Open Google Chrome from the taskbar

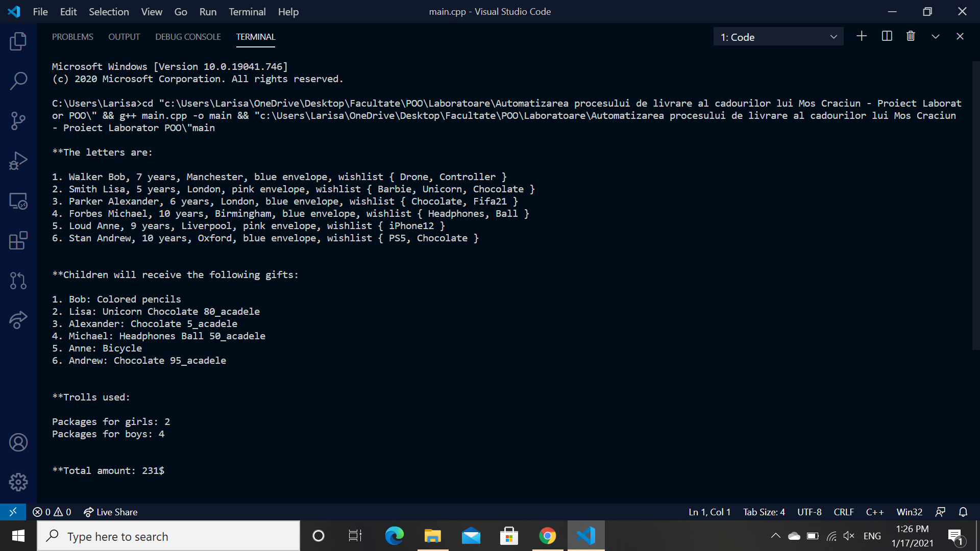[548, 536]
